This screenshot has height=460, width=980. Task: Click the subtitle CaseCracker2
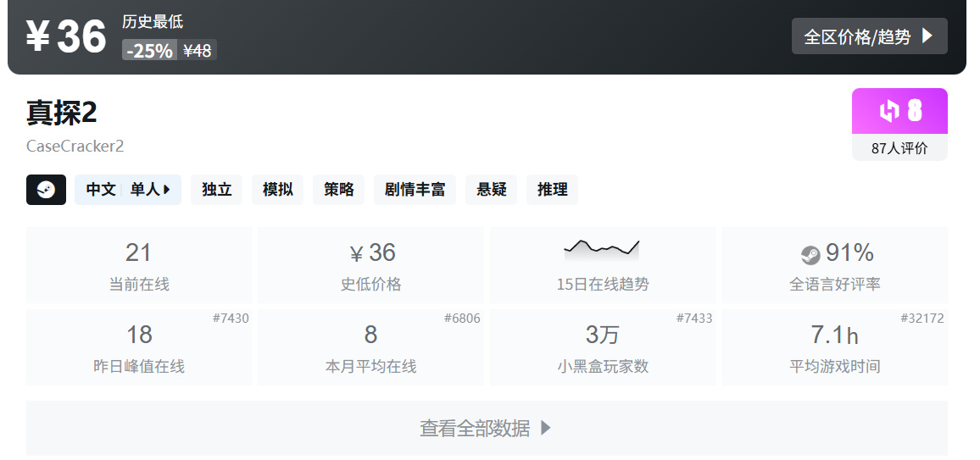(75, 146)
